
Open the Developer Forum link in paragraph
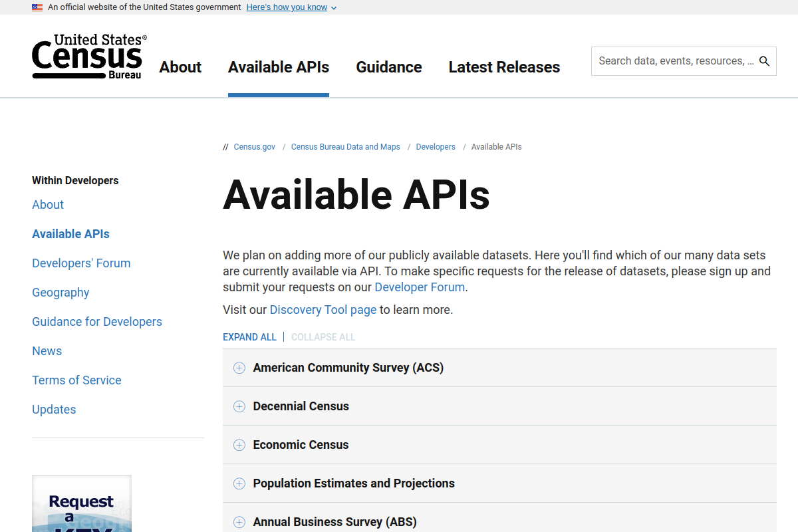tap(420, 287)
